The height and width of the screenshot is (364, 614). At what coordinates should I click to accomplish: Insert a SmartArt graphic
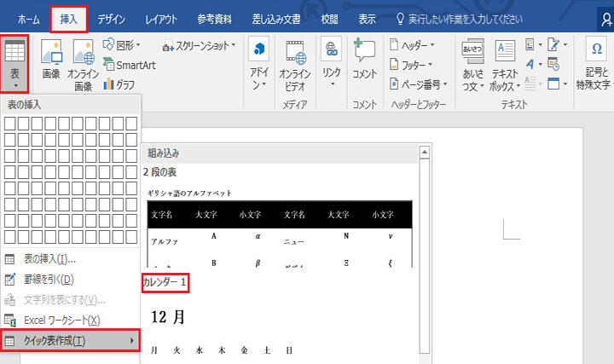[130, 65]
